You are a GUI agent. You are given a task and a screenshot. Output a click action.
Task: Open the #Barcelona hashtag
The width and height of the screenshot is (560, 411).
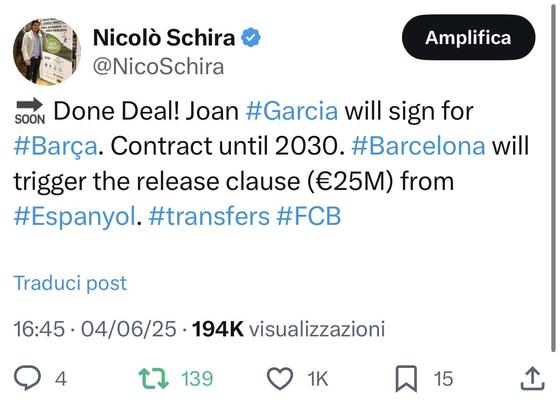418,146
